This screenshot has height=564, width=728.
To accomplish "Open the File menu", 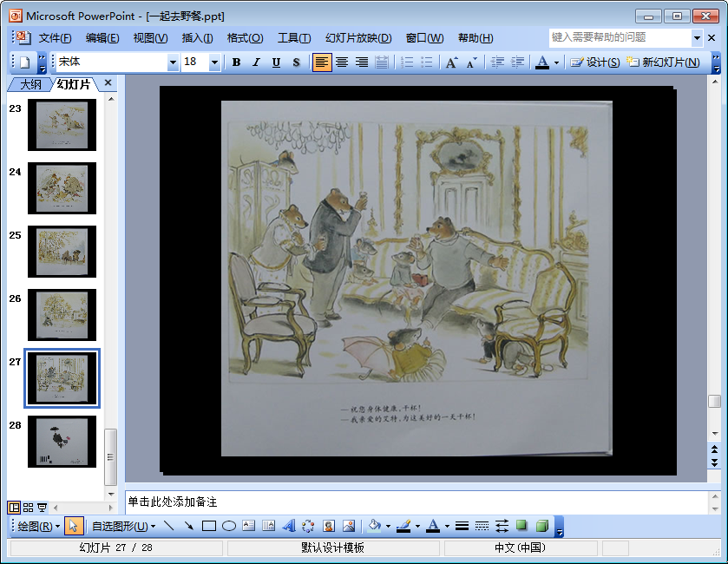I will pyautogui.click(x=55, y=38).
